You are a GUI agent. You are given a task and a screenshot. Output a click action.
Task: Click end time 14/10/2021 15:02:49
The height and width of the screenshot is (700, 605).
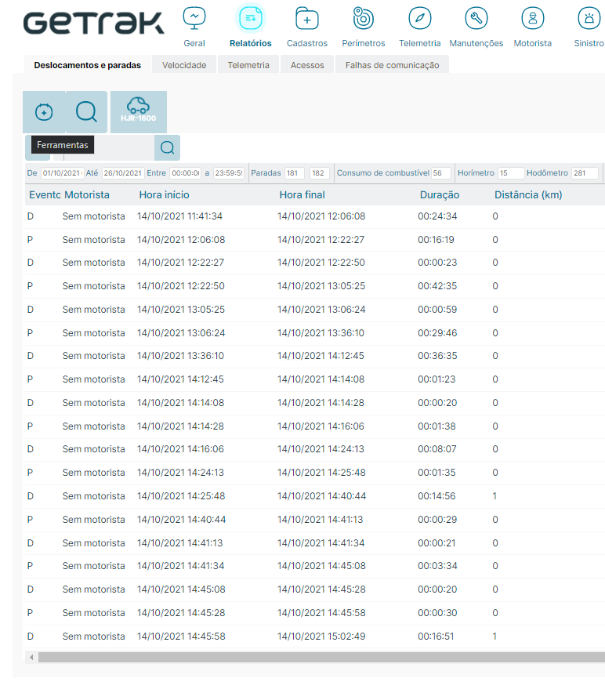click(x=321, y=637)
